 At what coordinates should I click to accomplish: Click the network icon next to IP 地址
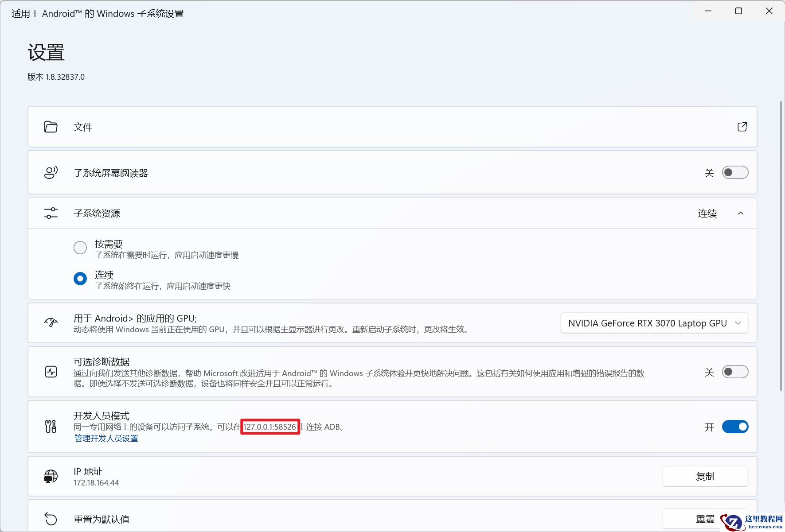[51, 476]
